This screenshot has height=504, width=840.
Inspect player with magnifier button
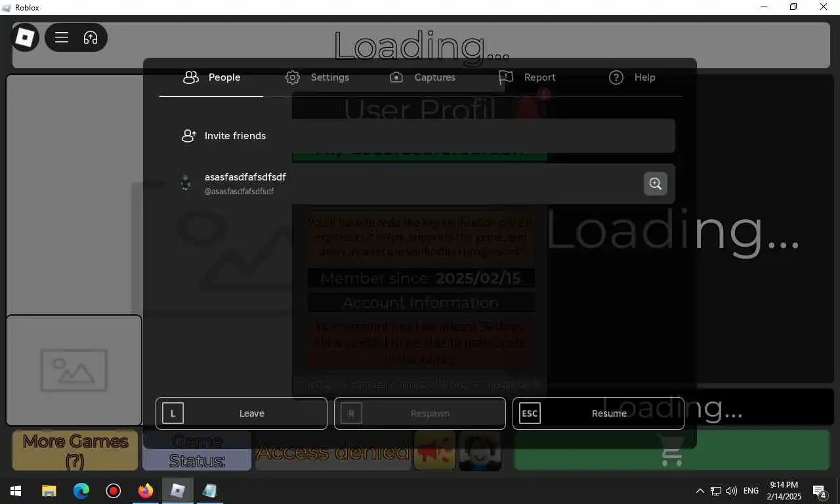coord(656,184)
